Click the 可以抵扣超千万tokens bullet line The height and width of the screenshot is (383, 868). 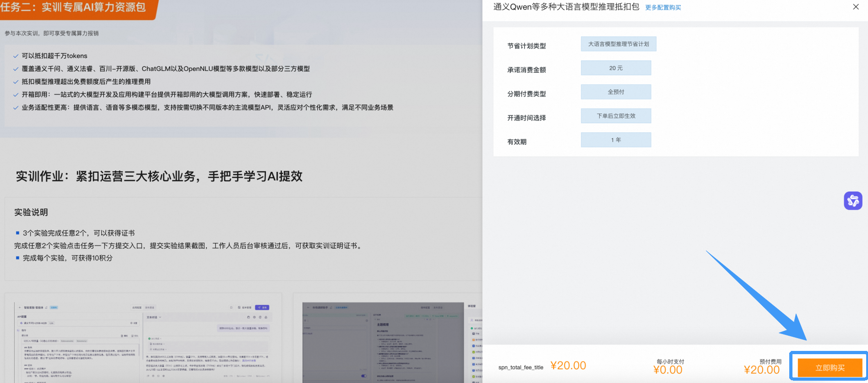(x=54, y=56)
